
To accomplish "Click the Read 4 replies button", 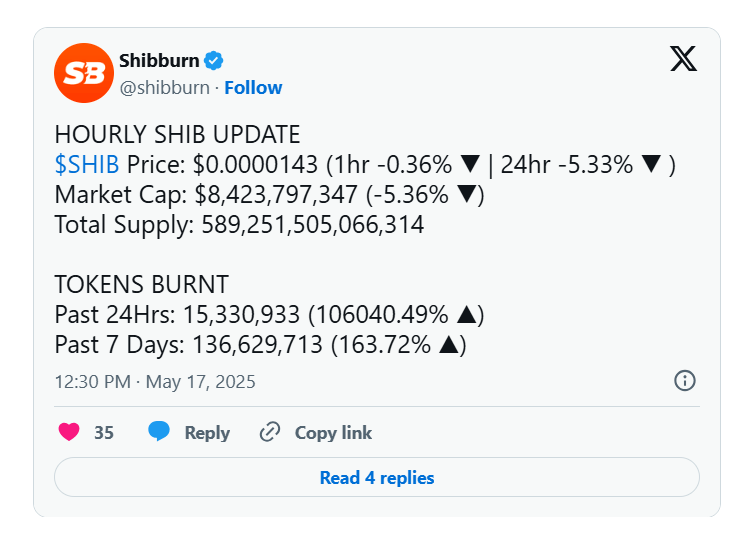I will [x=377, y=477].
